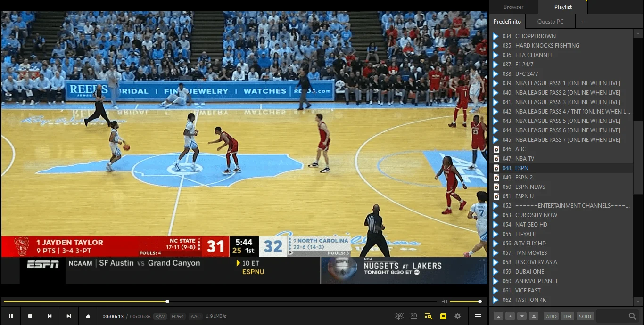Click play arrow beside 057. TVN MOVIES

click(x=495, y=253)
